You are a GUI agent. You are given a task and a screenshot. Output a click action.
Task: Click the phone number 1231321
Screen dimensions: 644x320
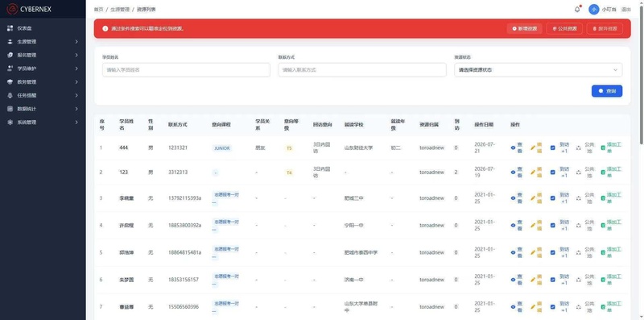point(178,148)
